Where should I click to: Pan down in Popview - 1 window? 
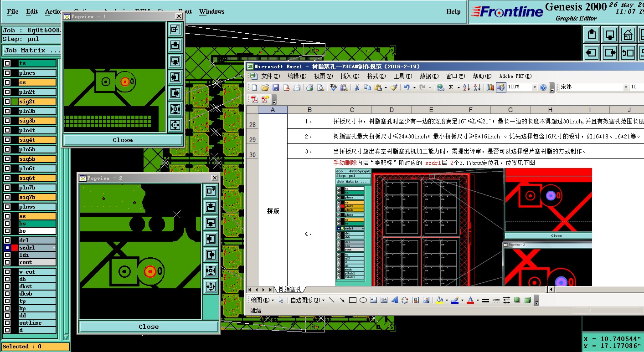coord(175,61)
